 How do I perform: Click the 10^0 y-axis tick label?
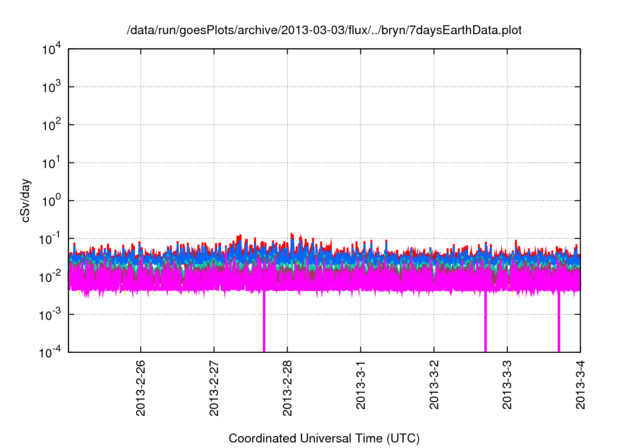click(x=51, y=201)
